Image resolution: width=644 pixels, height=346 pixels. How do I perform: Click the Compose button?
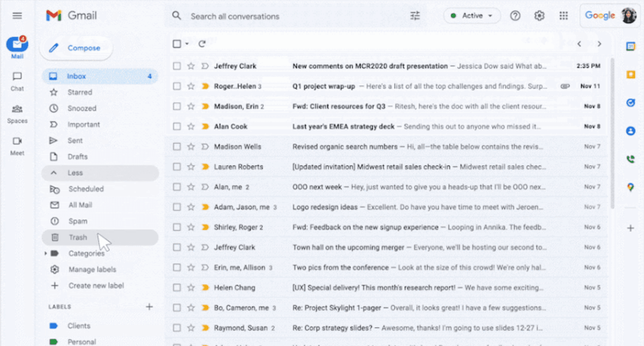tap(76, 48)
